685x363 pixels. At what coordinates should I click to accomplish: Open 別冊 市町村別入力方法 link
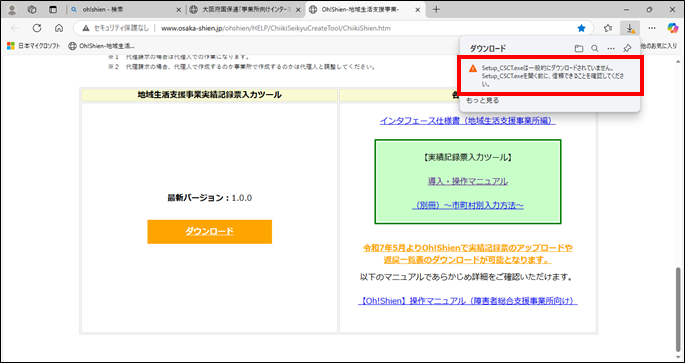(x=467, y=205)
